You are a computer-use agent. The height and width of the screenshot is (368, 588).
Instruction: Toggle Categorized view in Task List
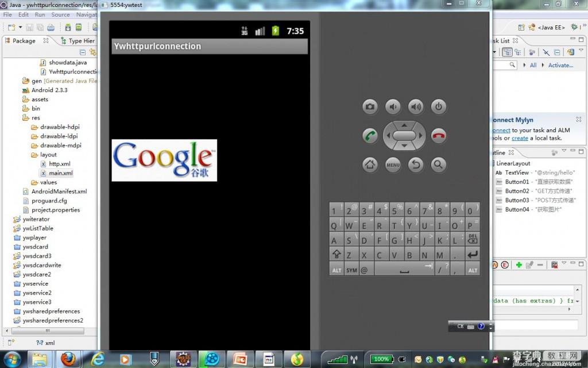[508, 52]
